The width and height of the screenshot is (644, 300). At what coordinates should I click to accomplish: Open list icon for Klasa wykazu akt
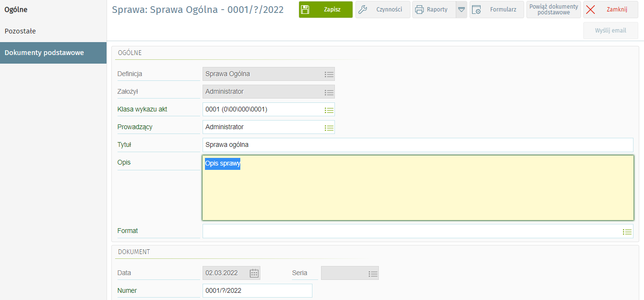pyautogui.click(x=329, y=110)
